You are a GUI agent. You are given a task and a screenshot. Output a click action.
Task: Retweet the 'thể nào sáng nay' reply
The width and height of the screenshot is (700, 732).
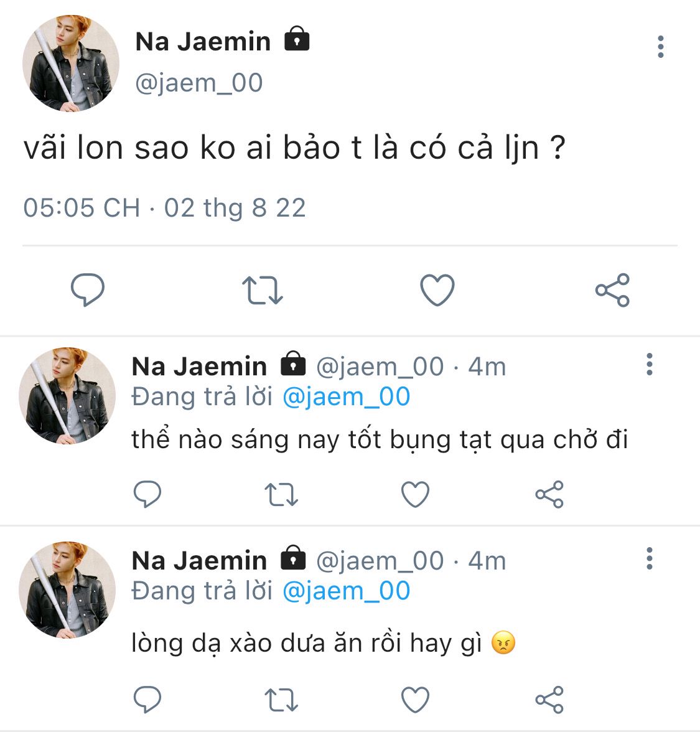pyautogui.click(x=281, y=495)
